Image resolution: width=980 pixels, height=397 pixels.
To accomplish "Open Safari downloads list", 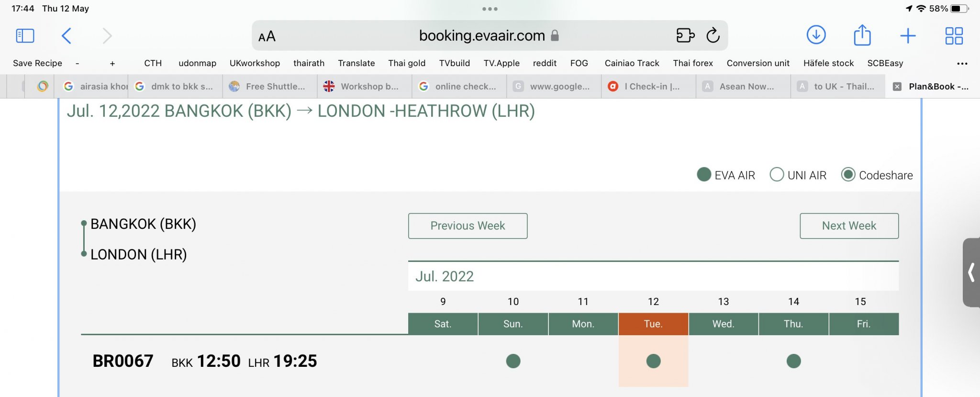I will click(816, 35).
